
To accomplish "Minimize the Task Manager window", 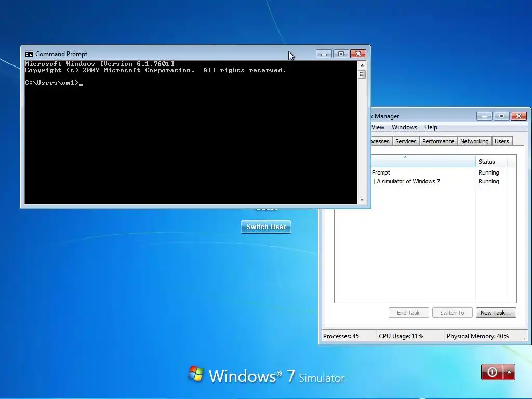I will 485,116.
